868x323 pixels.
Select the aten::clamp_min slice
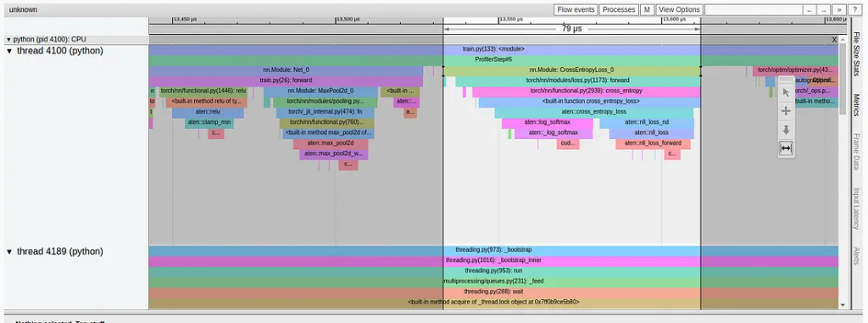coord(209,123)
